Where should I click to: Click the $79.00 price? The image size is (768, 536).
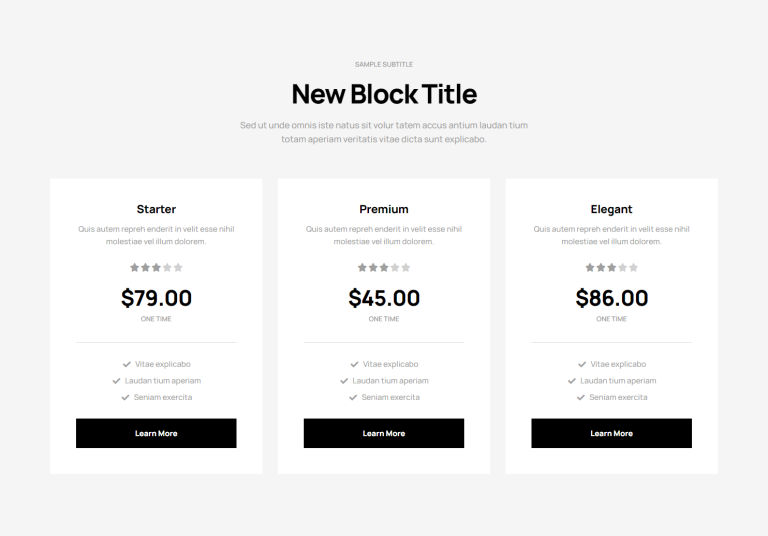pos(156,298)
